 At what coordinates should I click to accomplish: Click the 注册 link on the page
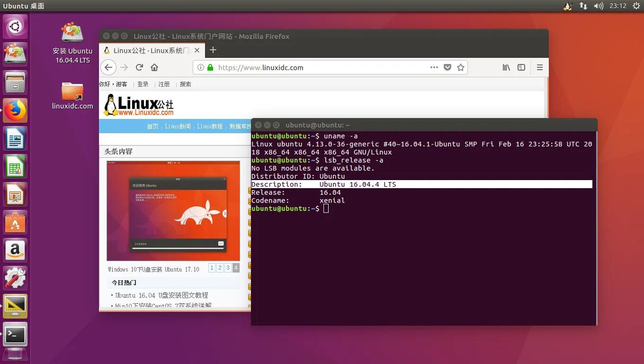pyautogui.click(x=164, y=84)
